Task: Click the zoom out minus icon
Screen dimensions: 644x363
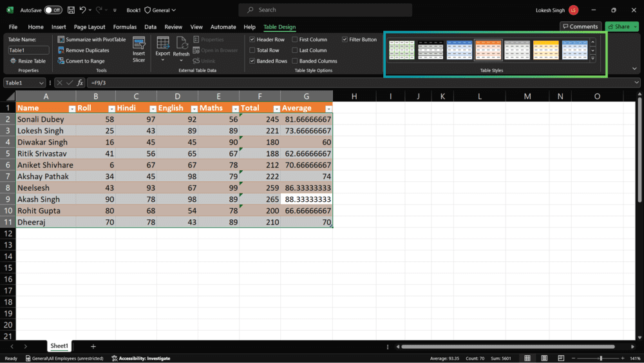Action: click(573, 358)
